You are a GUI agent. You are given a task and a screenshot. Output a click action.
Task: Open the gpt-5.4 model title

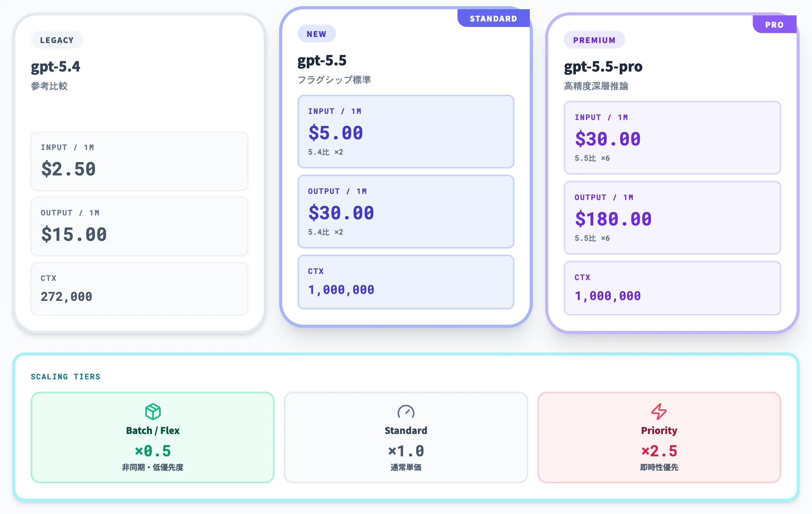[x=56, y=67]
